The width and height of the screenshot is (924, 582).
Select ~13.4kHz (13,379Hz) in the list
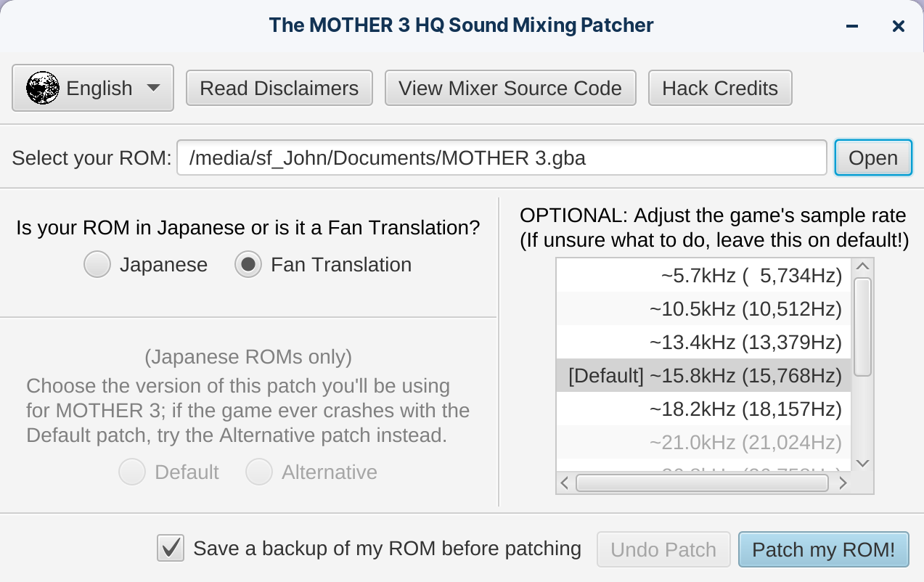pyautogui.click(x=703, y=342)
